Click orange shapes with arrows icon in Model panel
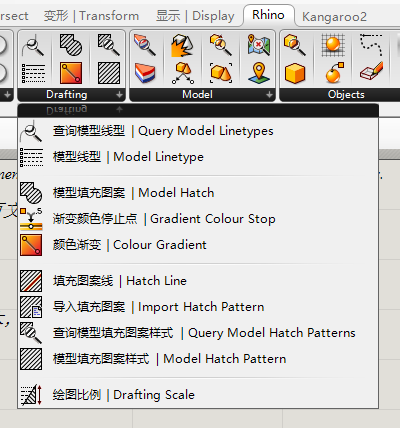400x428 pixels. (x=183, y=73)
